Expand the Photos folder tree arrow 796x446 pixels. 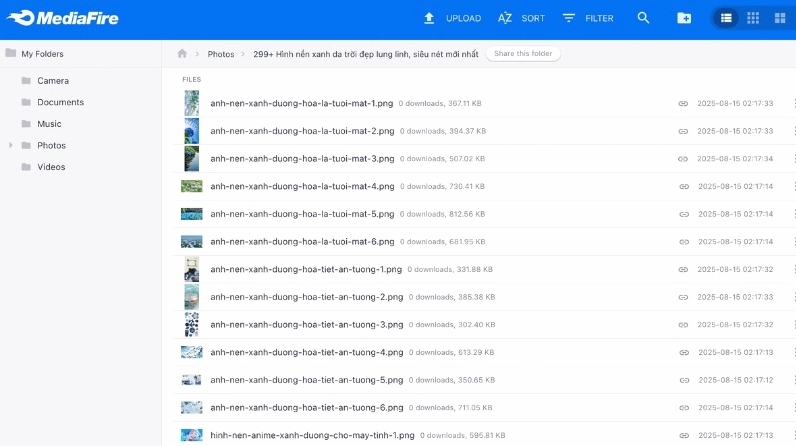click(x=11, y=145)
